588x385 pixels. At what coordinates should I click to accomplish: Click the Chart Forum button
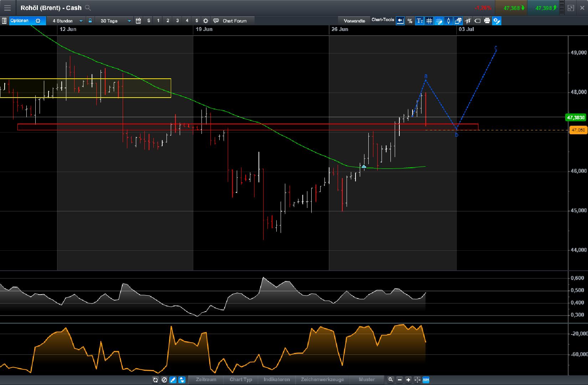click(232, 21)
